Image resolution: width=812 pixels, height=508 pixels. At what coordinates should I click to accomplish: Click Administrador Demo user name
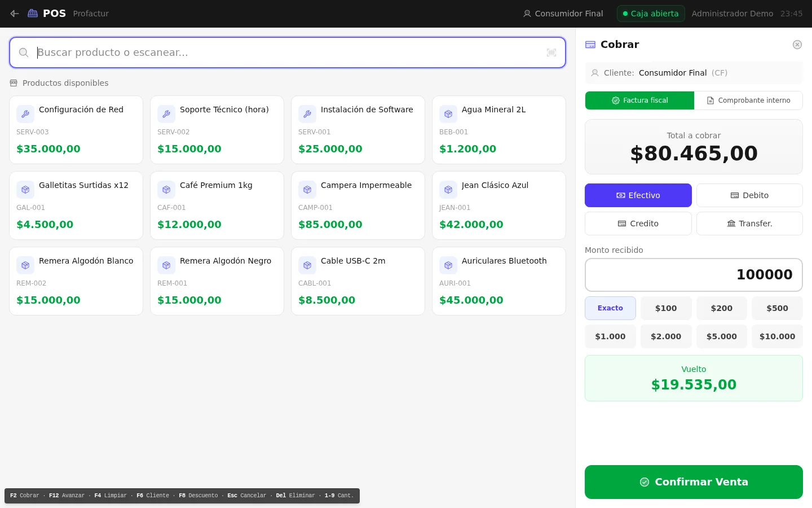pos(732,14)
